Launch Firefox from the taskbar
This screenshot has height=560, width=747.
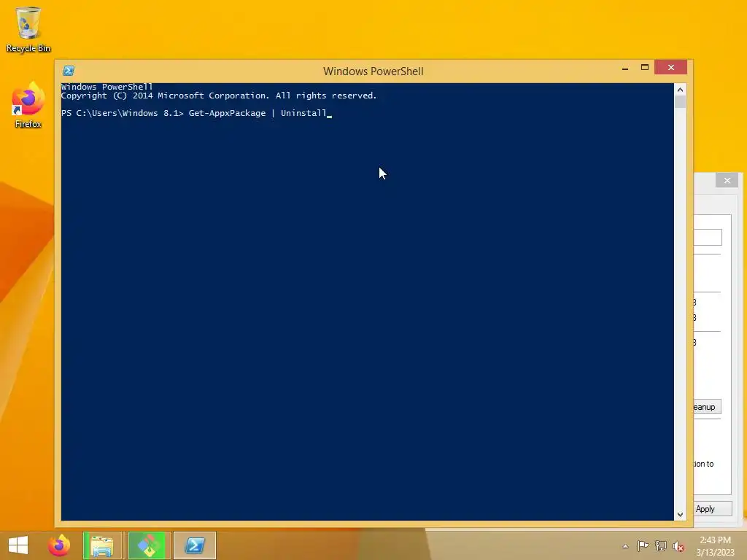(x=58, y=545)
